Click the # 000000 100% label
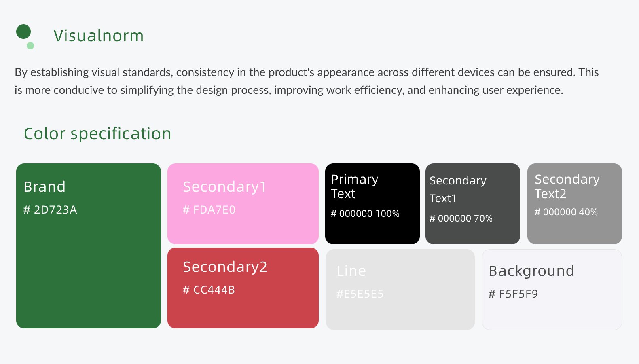The width and height of the screenshot is (639, 364). [365, 214]
